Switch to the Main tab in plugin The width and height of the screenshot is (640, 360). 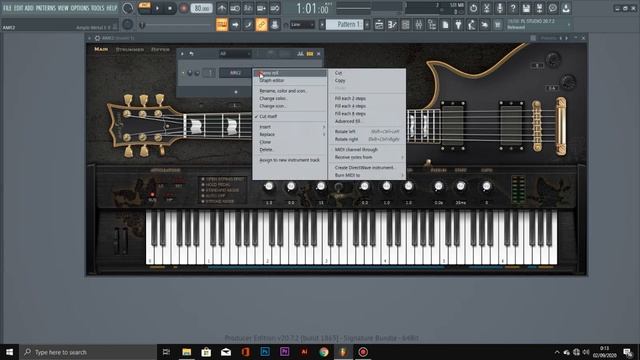click(101, 49)
